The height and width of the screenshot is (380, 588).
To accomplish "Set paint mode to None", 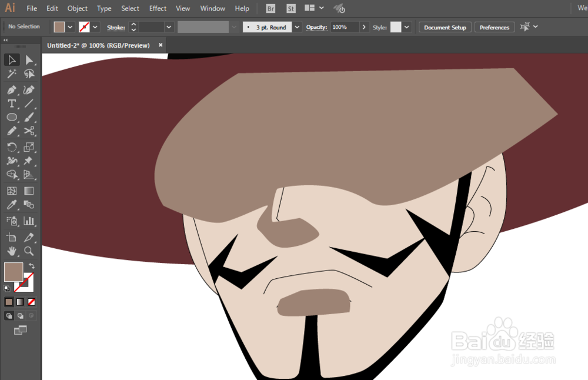I will [32, 302].
